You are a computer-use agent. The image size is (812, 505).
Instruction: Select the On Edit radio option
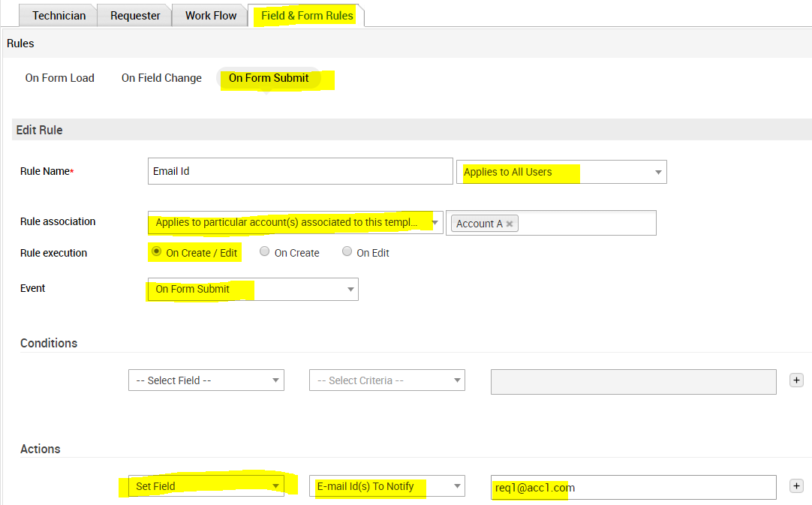(347, 252)
